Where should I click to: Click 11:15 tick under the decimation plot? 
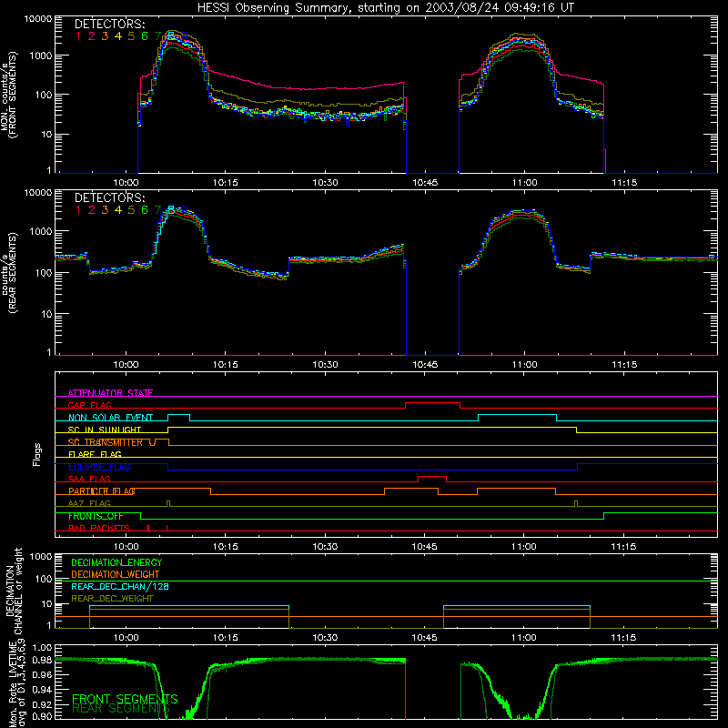point(623,638)
